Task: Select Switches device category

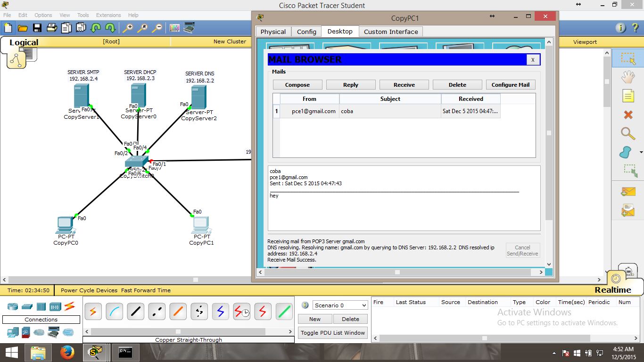Action: point(27,306)
